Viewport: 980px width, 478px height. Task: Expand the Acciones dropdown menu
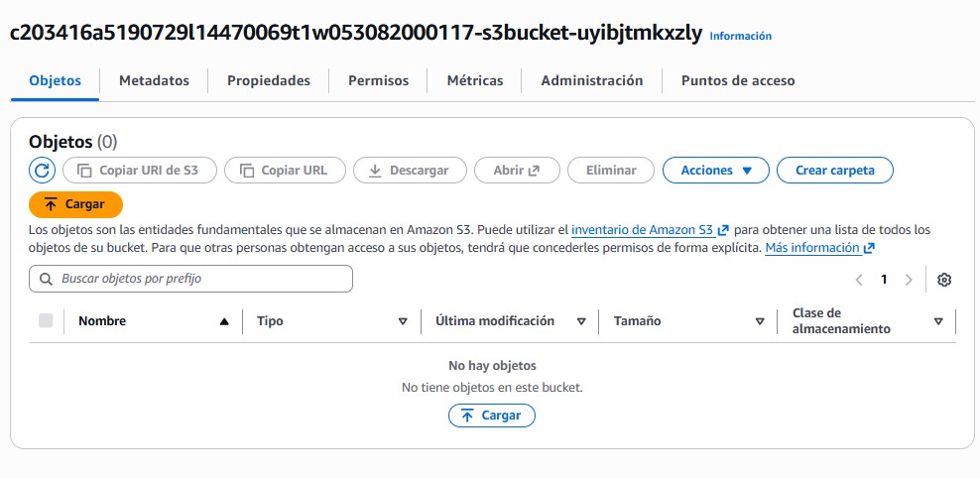coord(716,171)
